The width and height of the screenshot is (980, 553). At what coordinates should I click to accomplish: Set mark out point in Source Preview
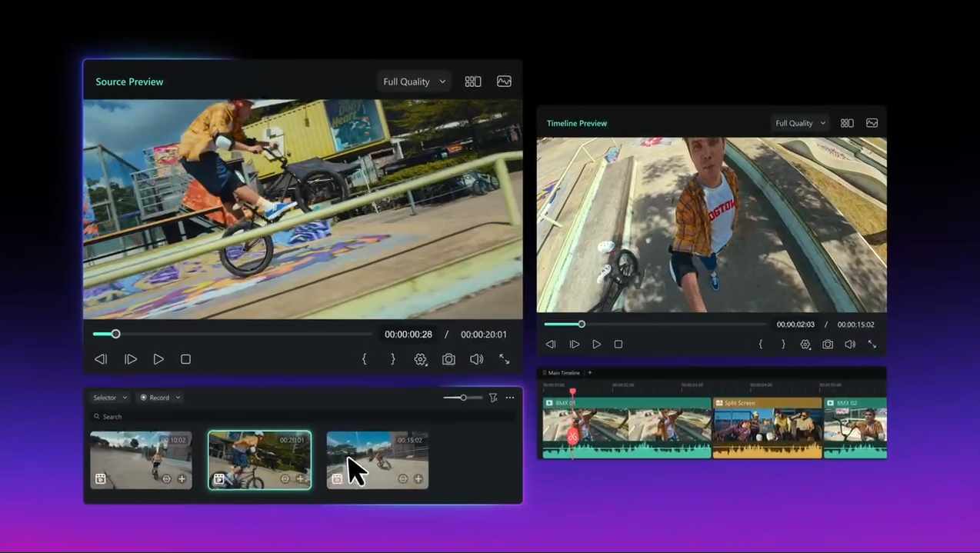coord(392,359)
